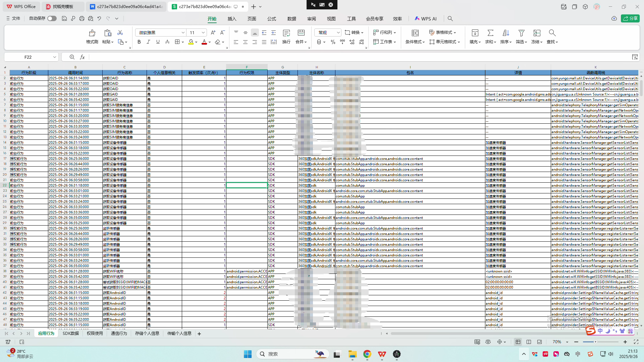Click the AutoSum (求和) icon

click(490, 33)
